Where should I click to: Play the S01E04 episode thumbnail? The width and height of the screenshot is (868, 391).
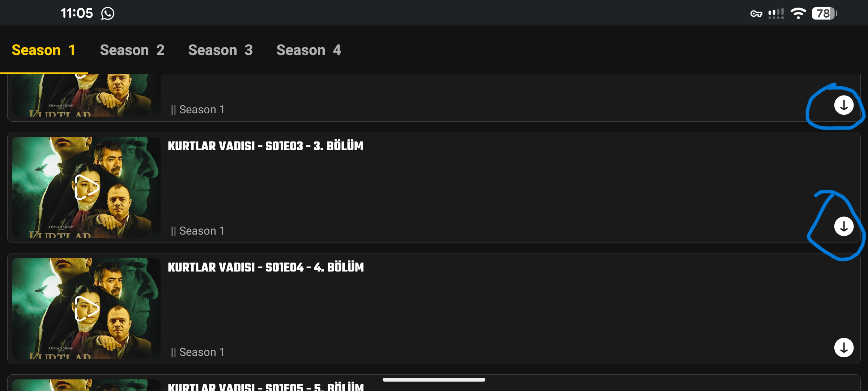click(87, 308)
